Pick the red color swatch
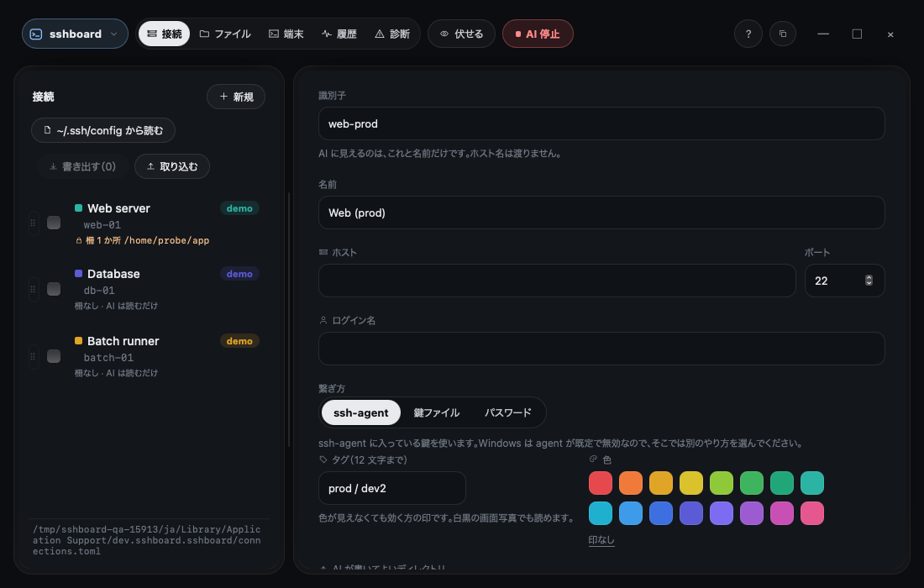Image resolution: width=924 pixels, height=588 pixels. coord(601,483)
